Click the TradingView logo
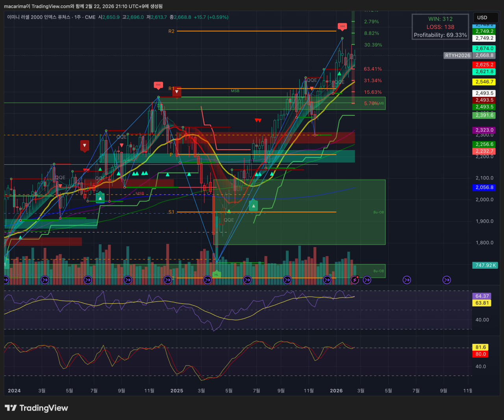Image resolution: width=504 pixels, height=420 pixels. tap(36, 408)
